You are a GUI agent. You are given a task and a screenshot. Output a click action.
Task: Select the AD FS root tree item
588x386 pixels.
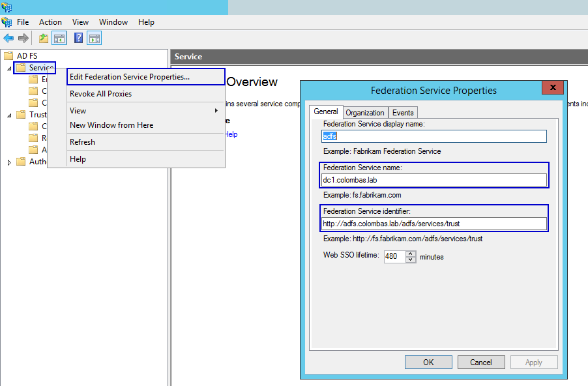pyautogui.click(x=27, y=56)
